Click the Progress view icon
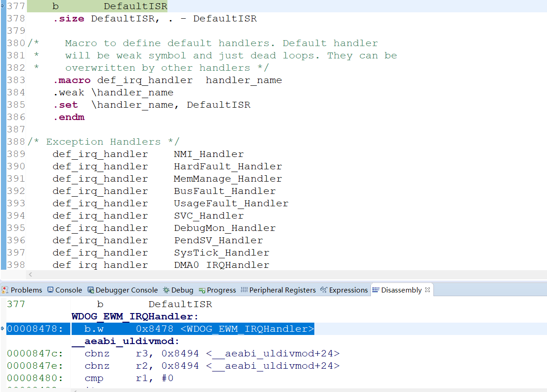This screenshot has height=392, width=547. pos(203,289)
